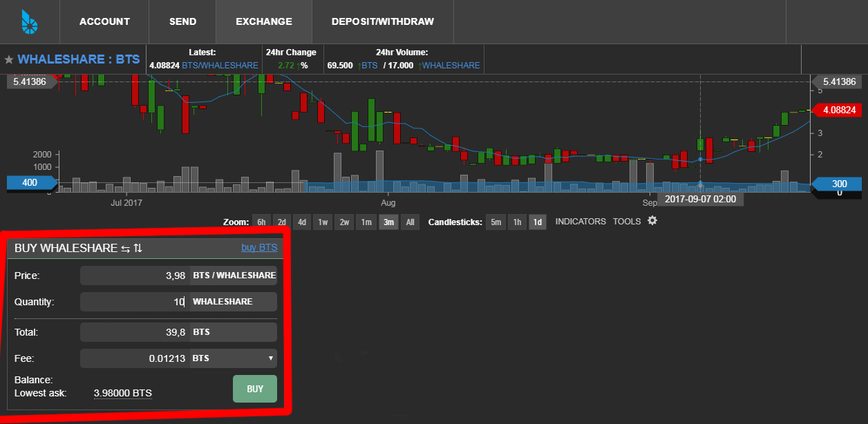The image size is (868, 424).
Task: Set chart zoom to 2w
Action: (x=344, y=222)
